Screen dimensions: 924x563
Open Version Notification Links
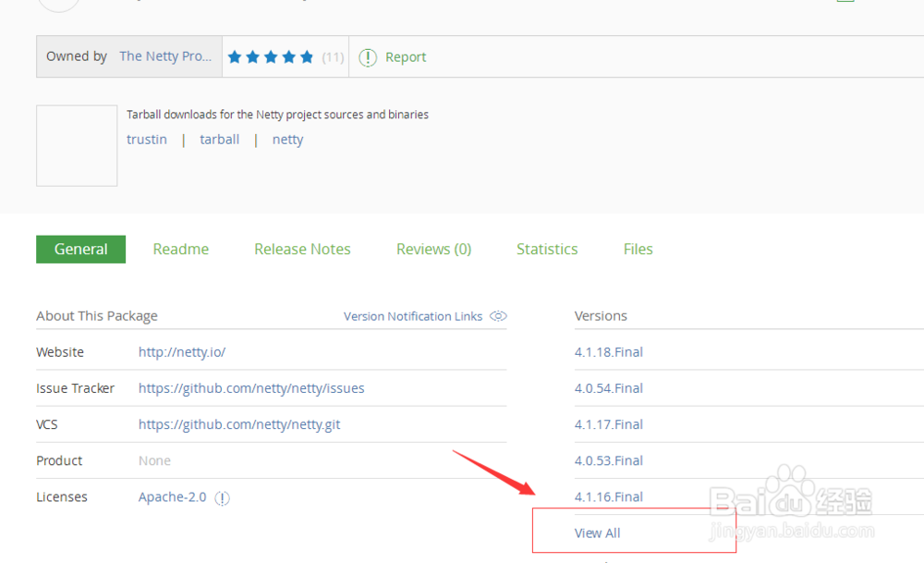pos(413,316)
